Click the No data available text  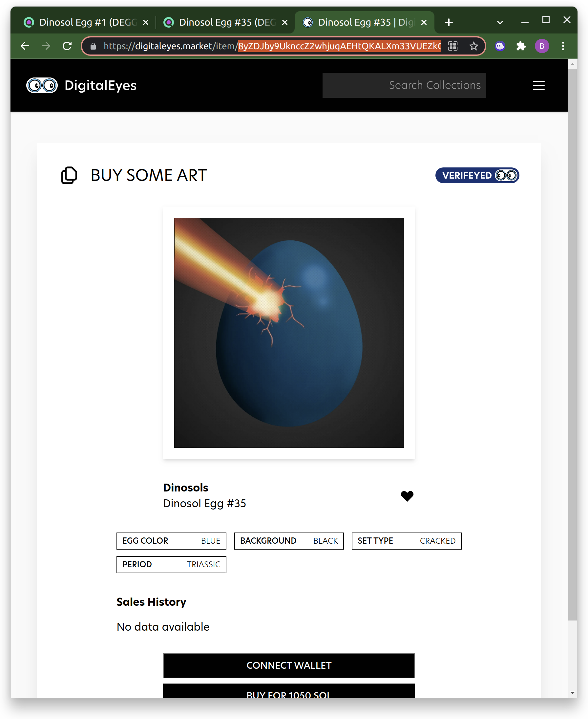163,627
